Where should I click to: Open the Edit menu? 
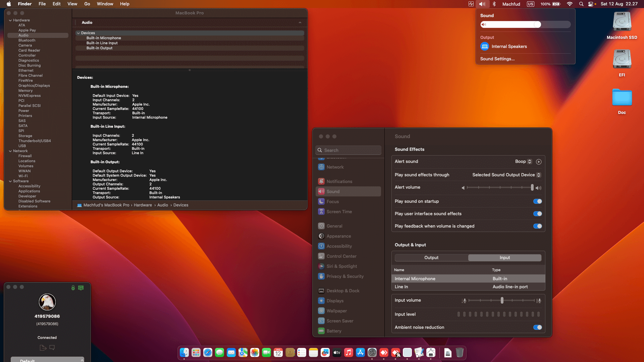(57, 4)
